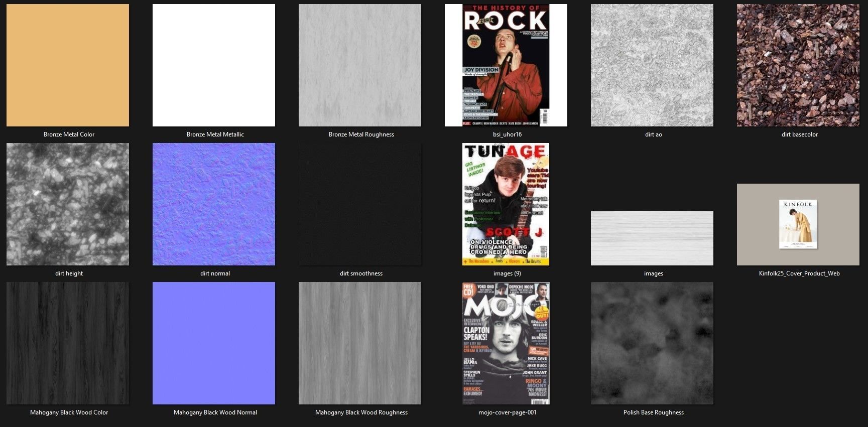868x427 pixels.
Task: Click the 'dirt basecolor' file name
Action: tap(800, 134)
